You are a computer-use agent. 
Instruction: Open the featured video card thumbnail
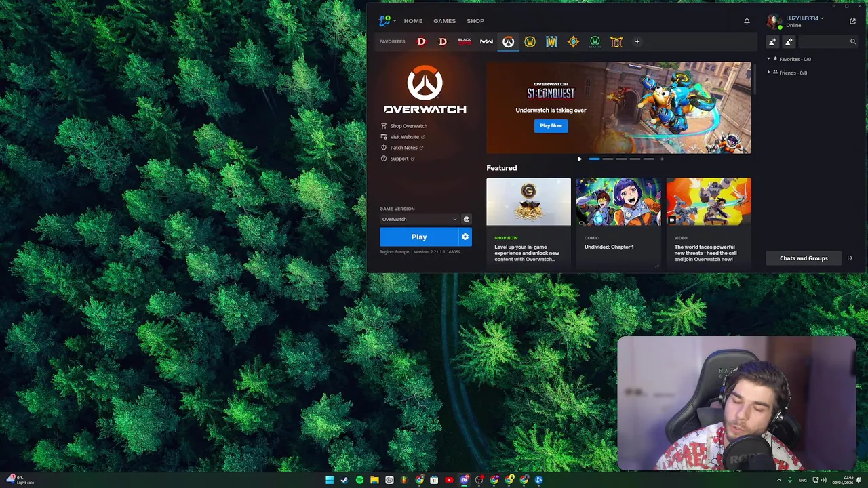click(709, 201)
